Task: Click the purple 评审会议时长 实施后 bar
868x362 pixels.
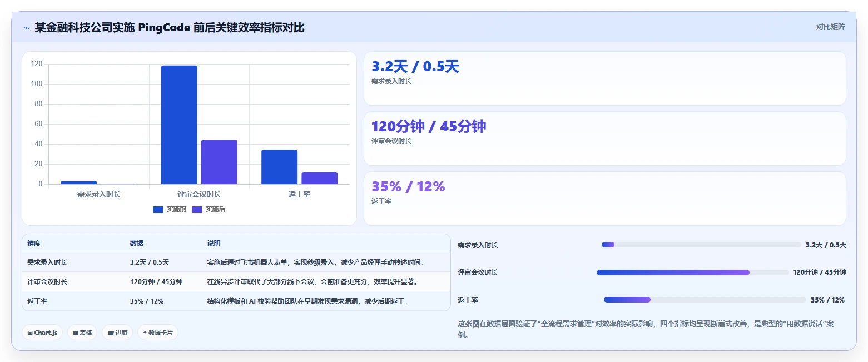Action: click(219, 162)
